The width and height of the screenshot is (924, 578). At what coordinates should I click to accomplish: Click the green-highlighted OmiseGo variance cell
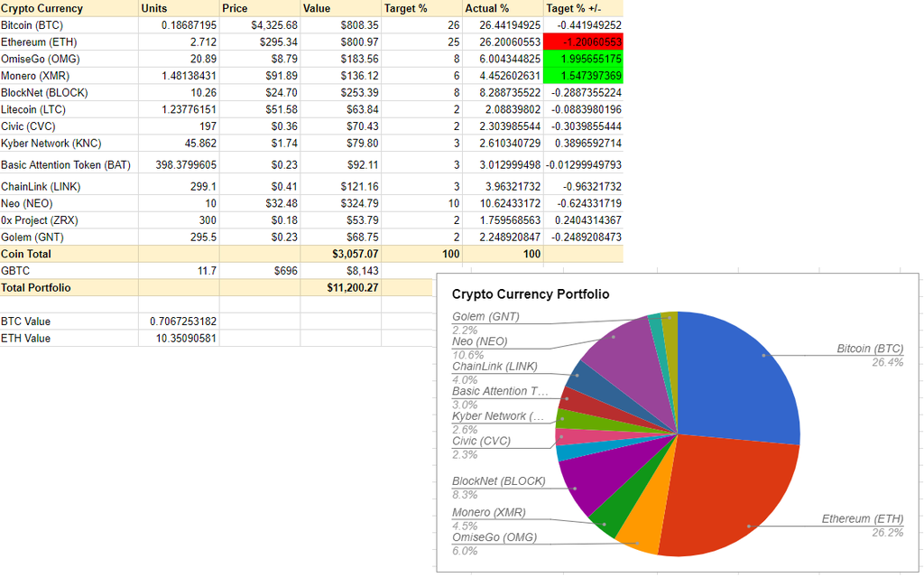coord(584,59)
